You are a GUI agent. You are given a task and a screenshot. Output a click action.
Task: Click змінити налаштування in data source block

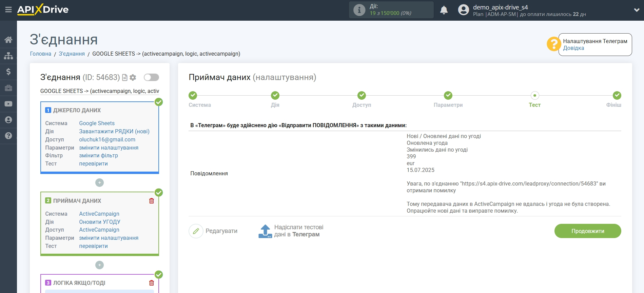pos(109,148)
